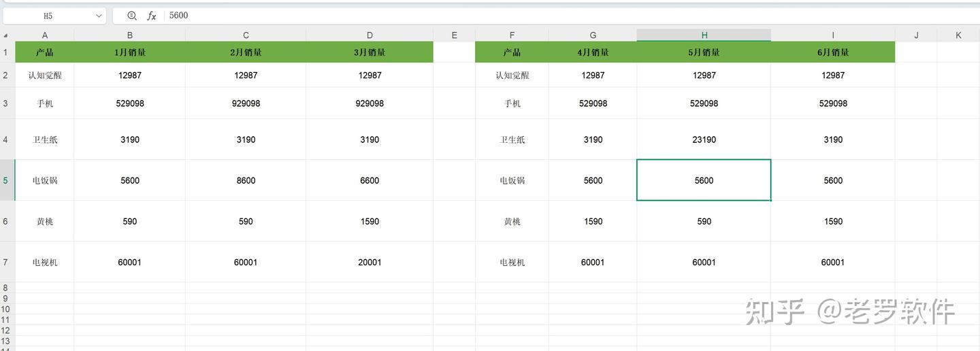Select cell 认知觉醒 in column A
The width and height of the screenshot is (980, 351).
(45, 76)
